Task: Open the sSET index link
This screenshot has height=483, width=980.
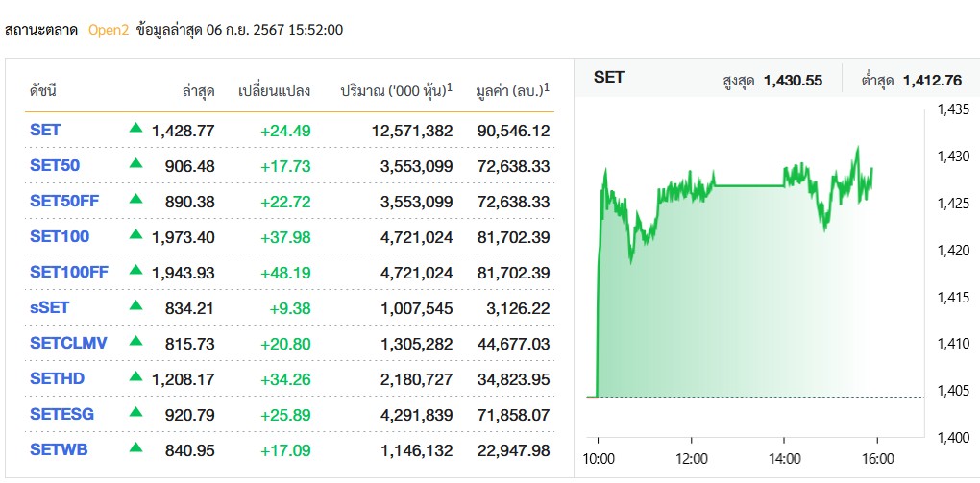Action: coord(49,307)
